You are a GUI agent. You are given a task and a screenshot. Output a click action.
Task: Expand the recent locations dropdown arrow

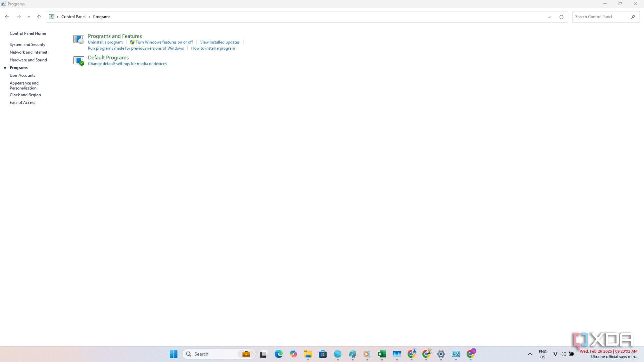click(29, 17)
